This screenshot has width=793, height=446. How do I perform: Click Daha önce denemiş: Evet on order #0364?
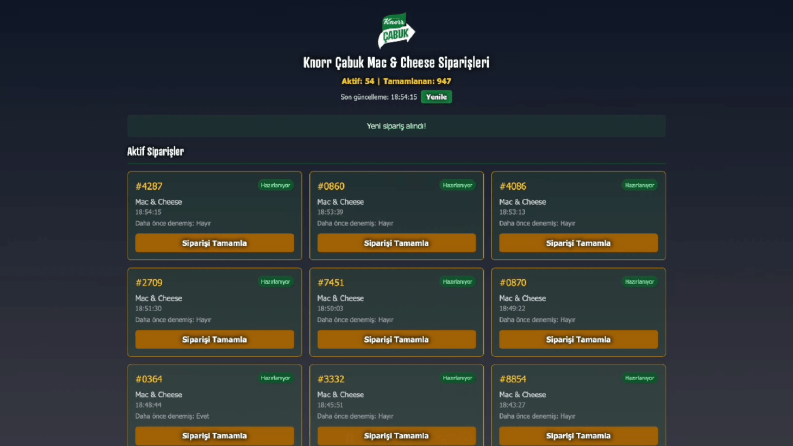tap(172, 416)
